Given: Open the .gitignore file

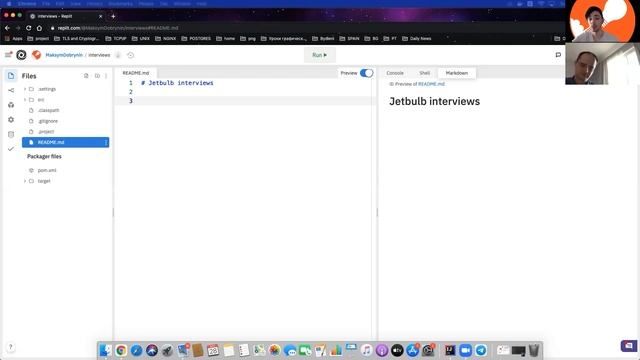Looking at the screenshot, I should click(x=48, y=121).
